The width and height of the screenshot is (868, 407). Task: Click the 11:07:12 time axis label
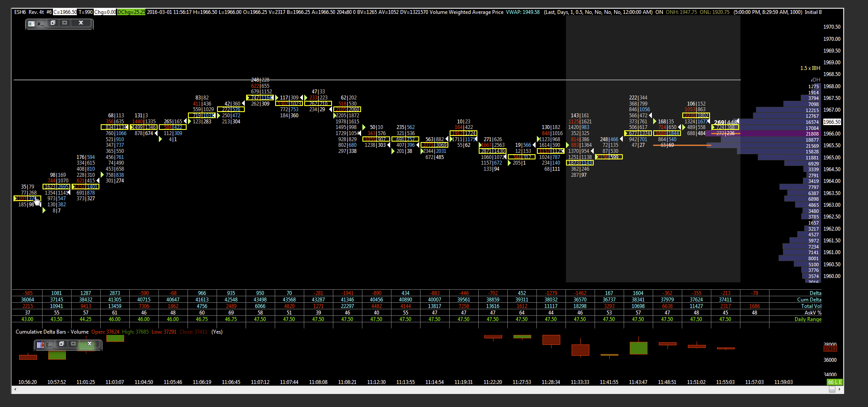click(x=260, y=382)
